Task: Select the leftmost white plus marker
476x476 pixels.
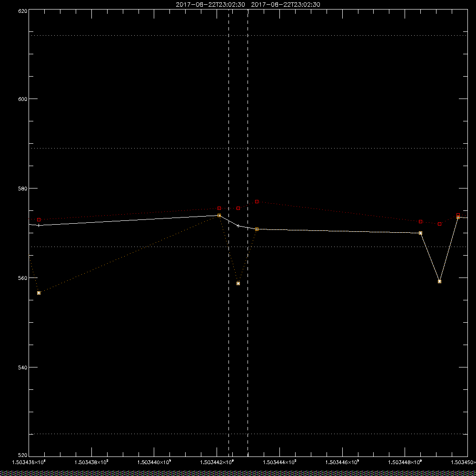Action: click(x=39, y=225)
